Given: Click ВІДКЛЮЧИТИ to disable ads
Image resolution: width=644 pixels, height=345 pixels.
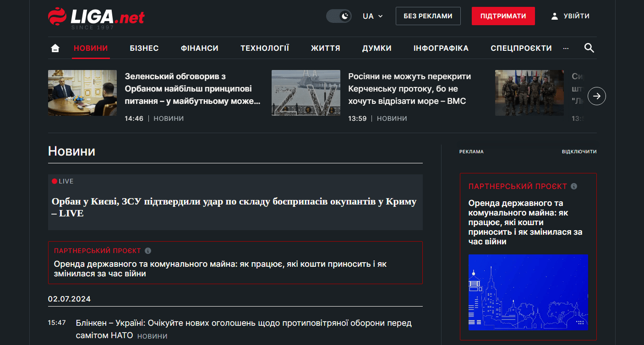Looking at the screenshot, I should pos(579,151).
